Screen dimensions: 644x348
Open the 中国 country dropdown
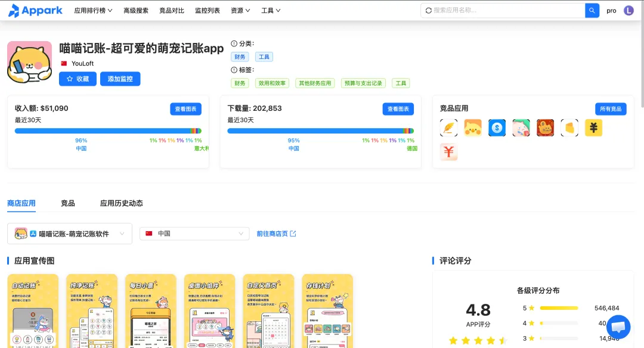[194, 234]
